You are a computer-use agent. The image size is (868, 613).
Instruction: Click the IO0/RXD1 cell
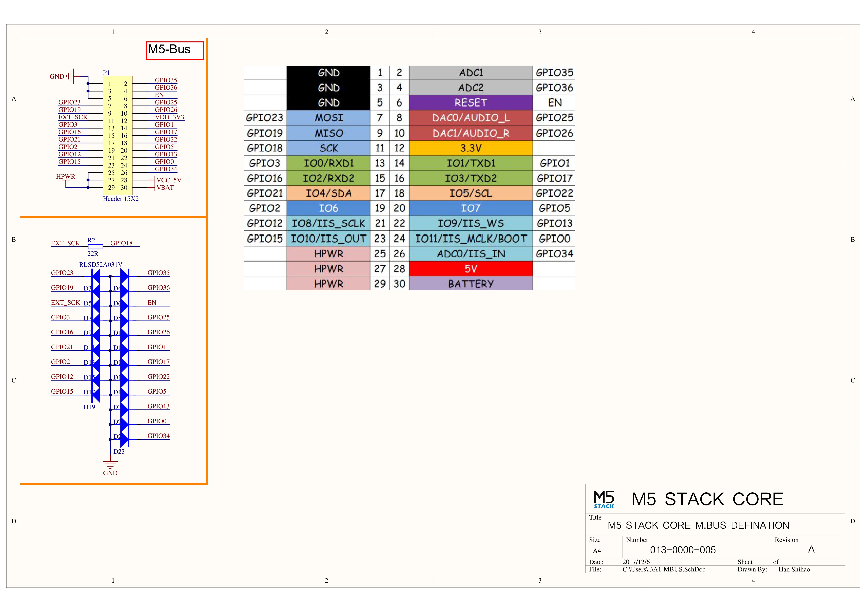point(328,163)
